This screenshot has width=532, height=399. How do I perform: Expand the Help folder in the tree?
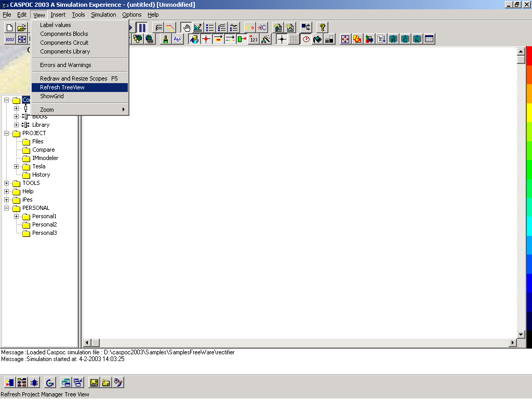tap(6, 191)
